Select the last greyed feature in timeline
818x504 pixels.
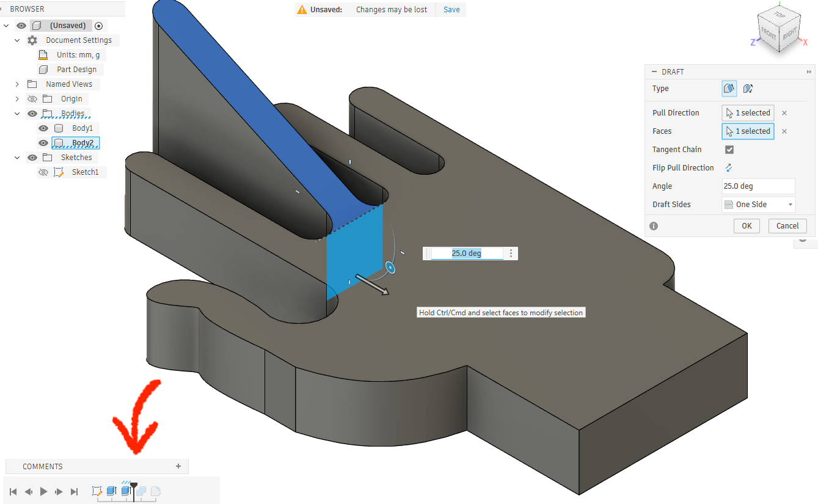[x=156, y=491]
